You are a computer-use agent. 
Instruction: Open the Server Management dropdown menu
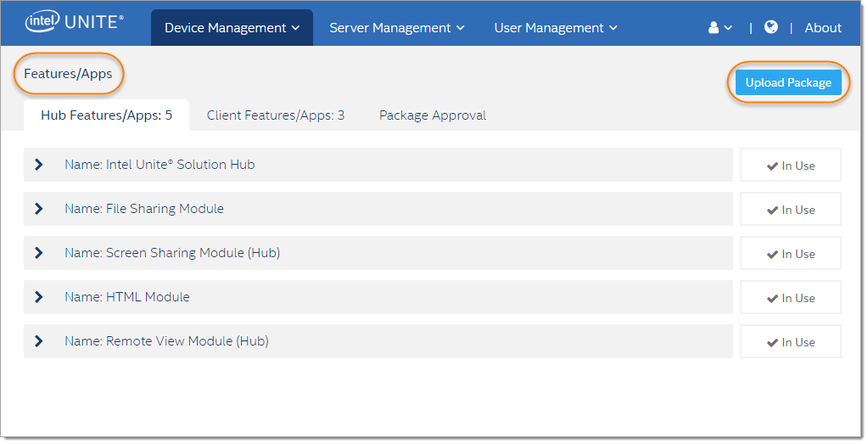tap(397, 28)
